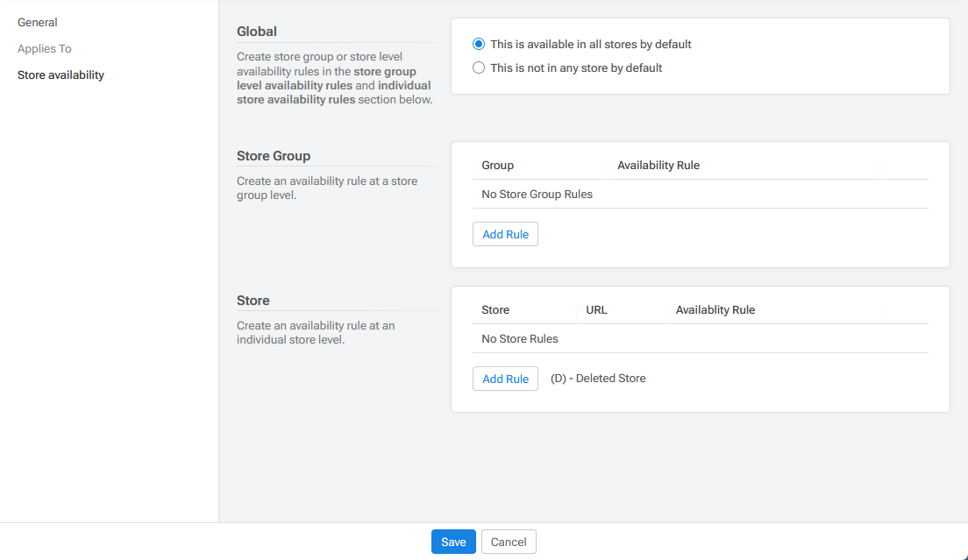Click the 'No Store Group Rules' row
The height and width of the screenshot is (560, 968).
click(537, 195)
